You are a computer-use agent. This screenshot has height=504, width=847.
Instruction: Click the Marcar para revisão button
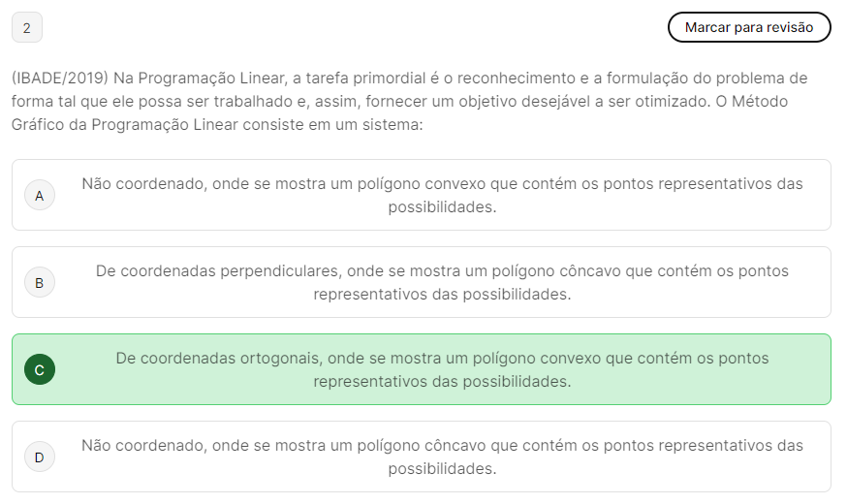coord(748,27)
